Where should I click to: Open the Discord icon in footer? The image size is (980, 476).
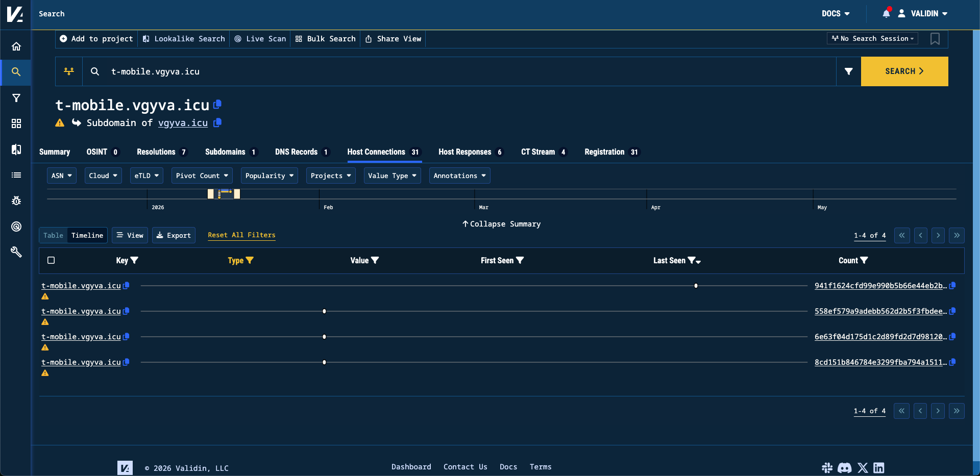[845, 468]
